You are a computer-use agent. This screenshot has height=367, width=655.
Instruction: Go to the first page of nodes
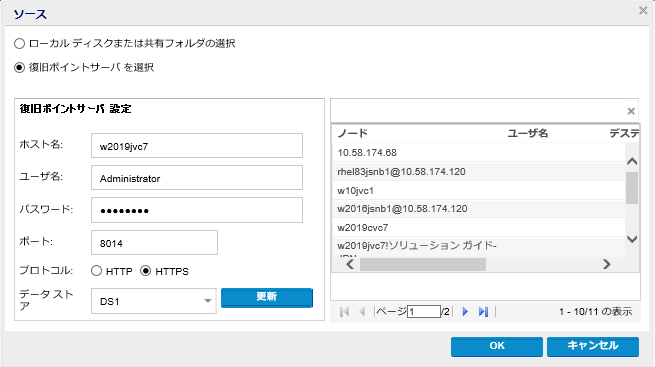[345, 311]
